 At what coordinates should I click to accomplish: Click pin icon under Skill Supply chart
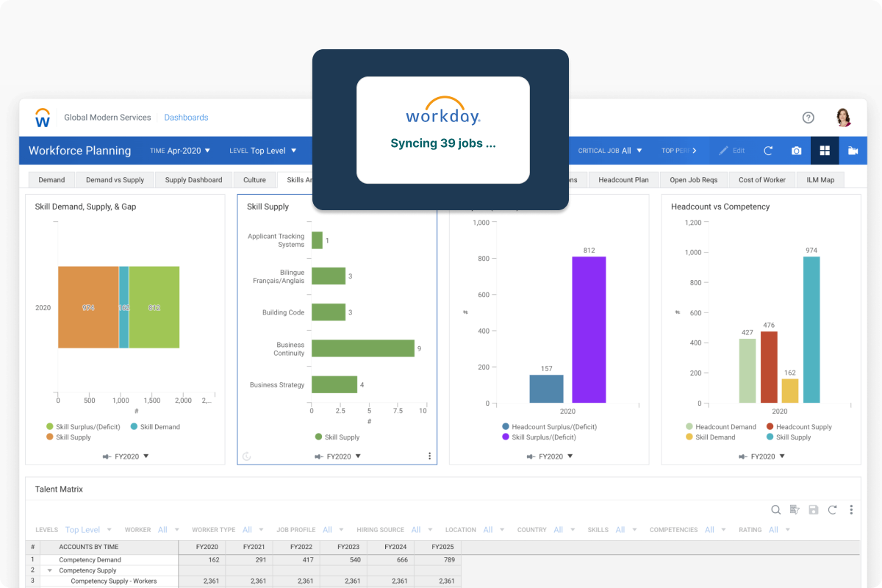tap(319, 456)
